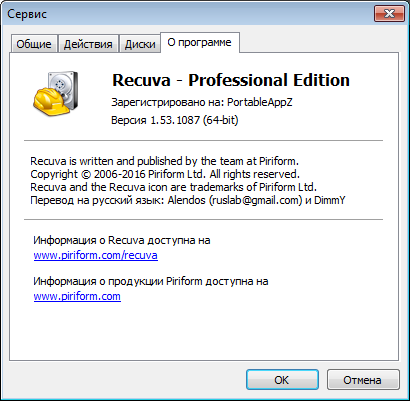The width and height of the screenshot is (410, 401).
Task: Click the Copyright © 2006-2016 Piriform line
Action: tap(165, 174)
